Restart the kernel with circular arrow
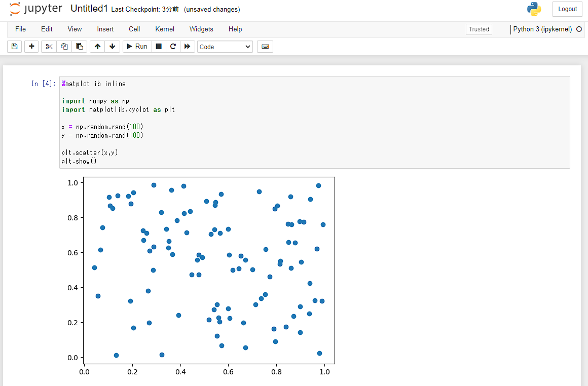 [x=173, y=47]
